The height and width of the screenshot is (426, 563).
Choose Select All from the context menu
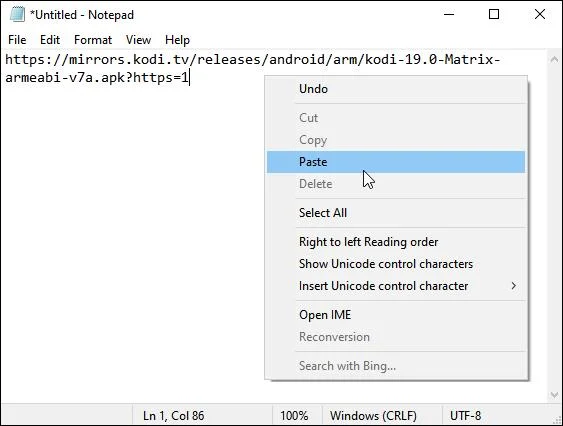point(396,213)
